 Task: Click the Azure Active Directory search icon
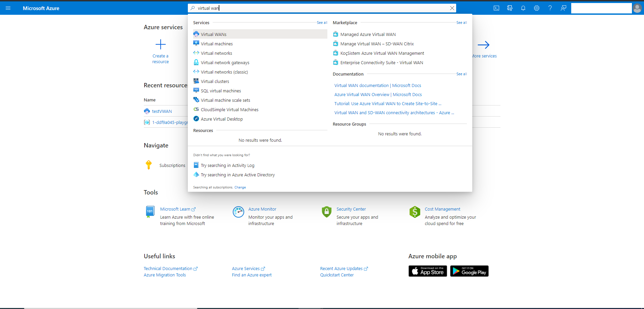coord(196,174)
